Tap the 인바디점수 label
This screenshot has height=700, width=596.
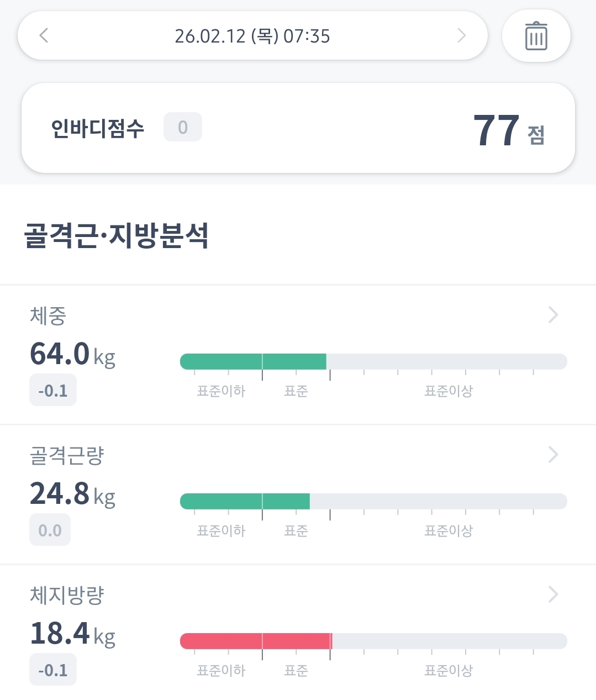click(x=97, y=128)
